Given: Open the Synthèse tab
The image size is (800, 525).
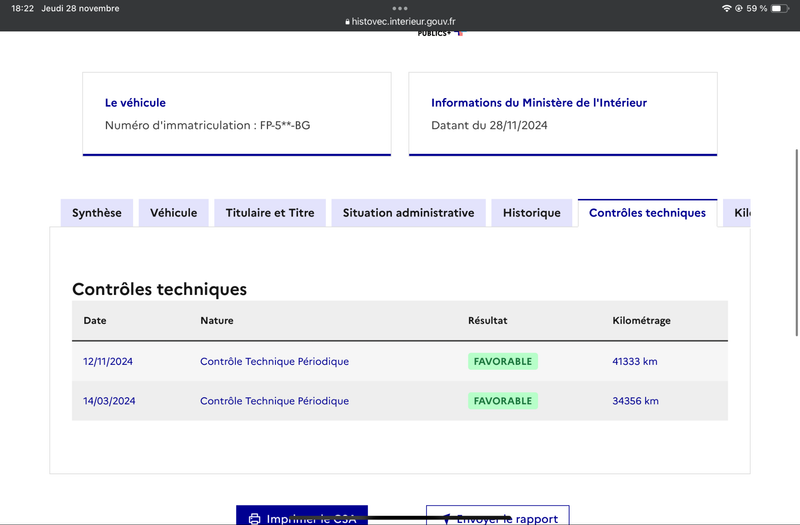Looking at the screenshot, I should pyautogui.click(x=97, y=213).
